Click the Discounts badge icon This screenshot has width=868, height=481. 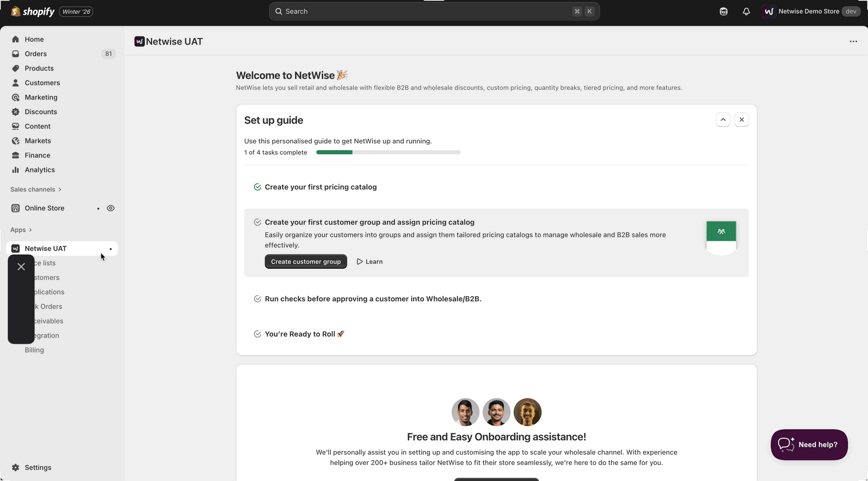tap(16, 112)
